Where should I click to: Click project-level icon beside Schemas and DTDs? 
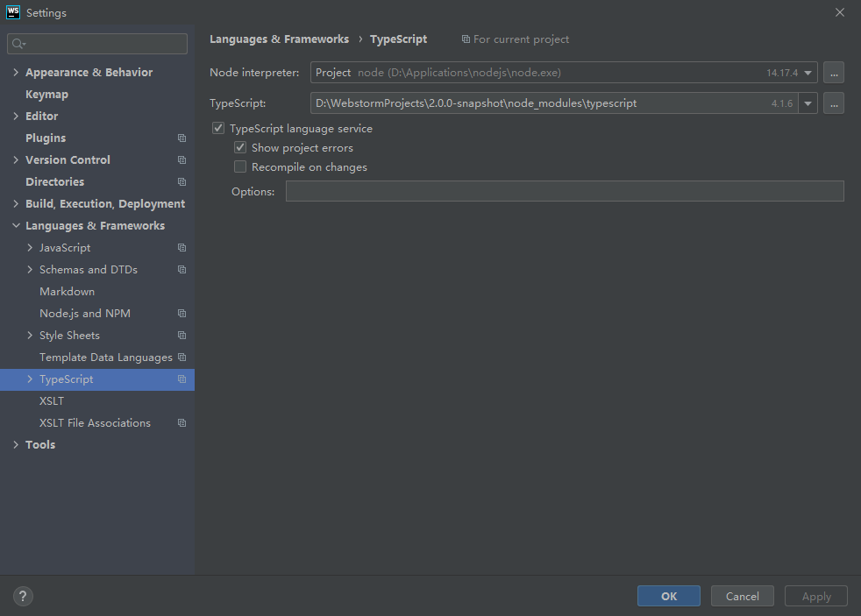(181, 270)
